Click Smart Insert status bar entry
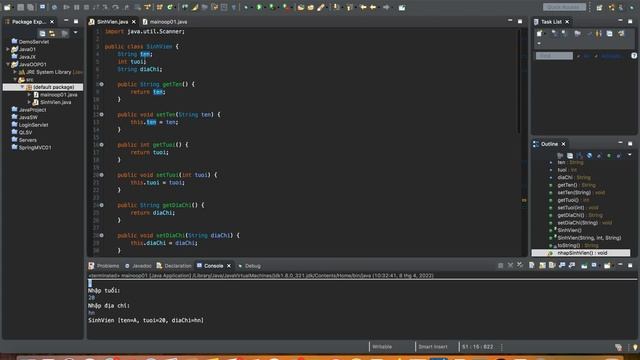The height and width of the screenshot is (360, 640). (433, 347)
